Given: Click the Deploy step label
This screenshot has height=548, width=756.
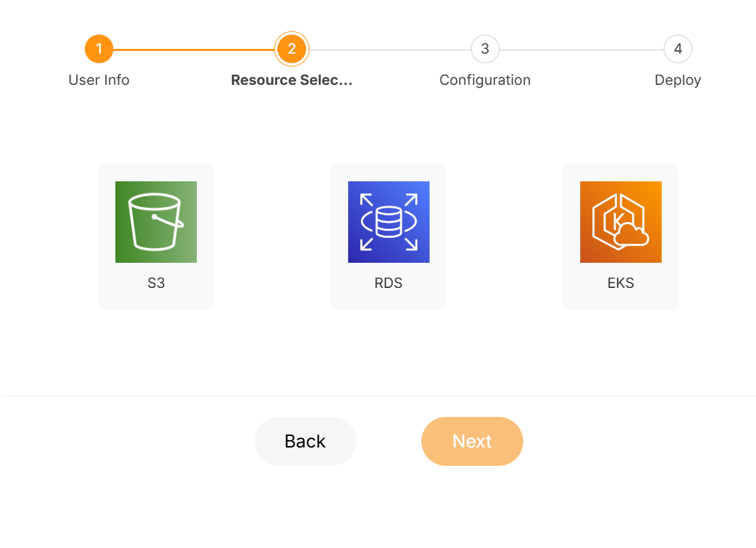Looking at the screenshot, I should pyautogui.click(x=678, y=80).
